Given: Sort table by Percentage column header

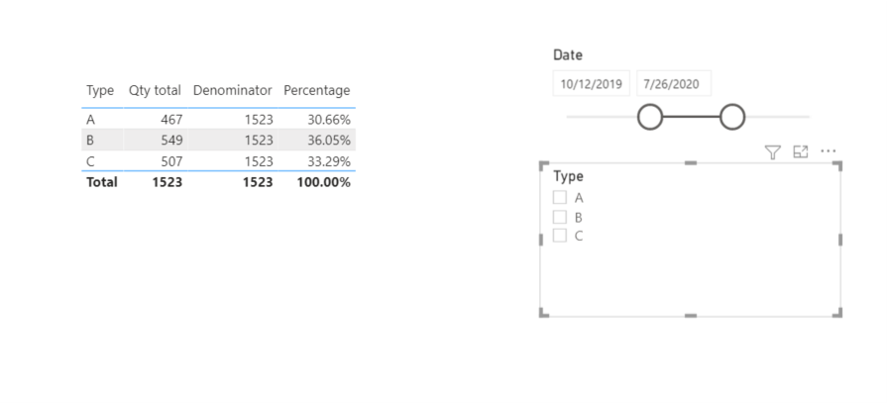Looking at the screenshot, I should point(317,91).
